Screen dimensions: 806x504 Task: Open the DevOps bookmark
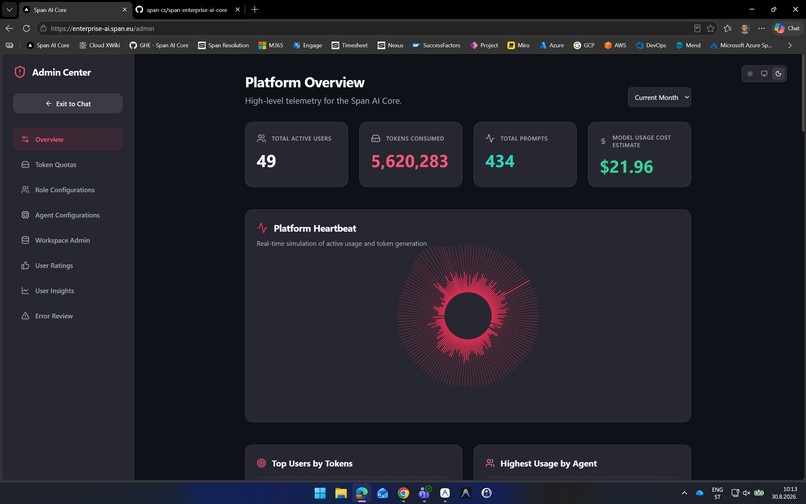(x=651, y=45)
